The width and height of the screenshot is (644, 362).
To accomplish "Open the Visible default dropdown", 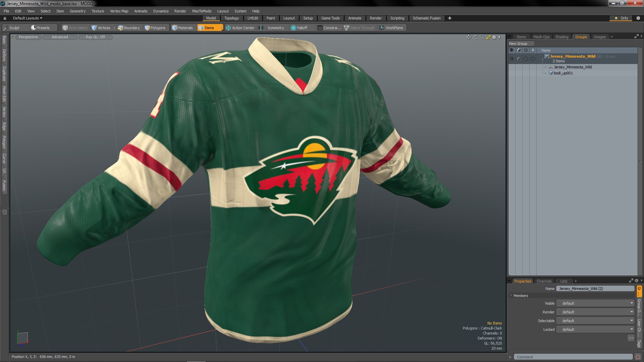I will pos(595,303).
